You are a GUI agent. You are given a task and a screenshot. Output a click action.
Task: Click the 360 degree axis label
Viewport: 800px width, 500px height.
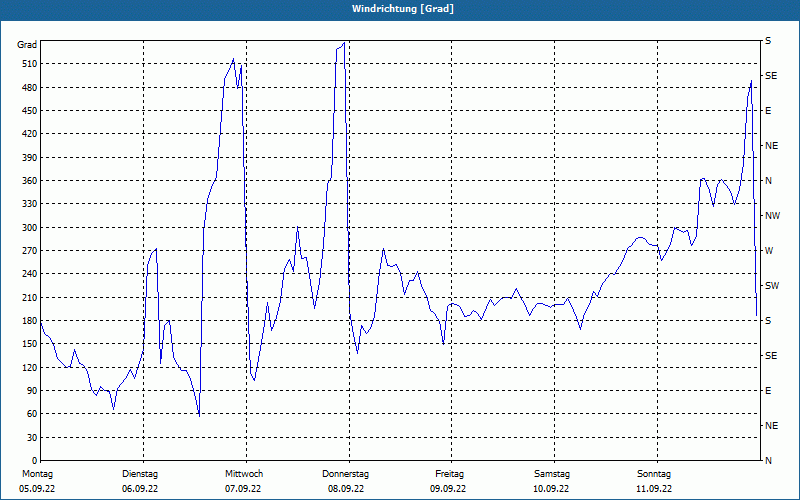coord(31,181)
